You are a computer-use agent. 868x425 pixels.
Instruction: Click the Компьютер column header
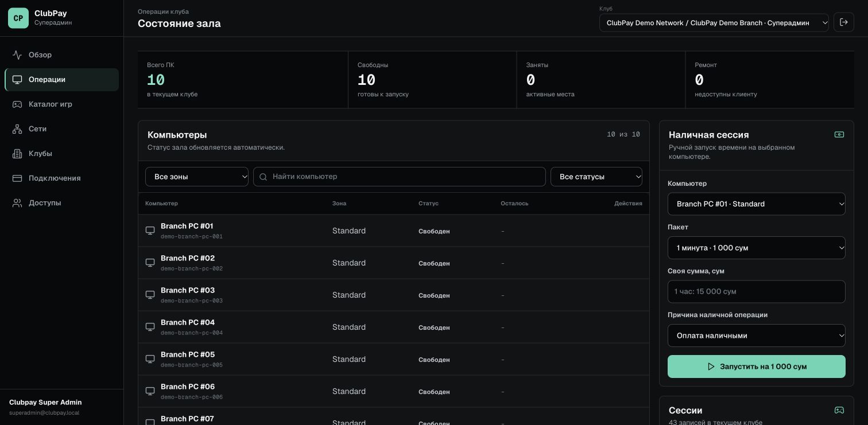pos(161,204)
